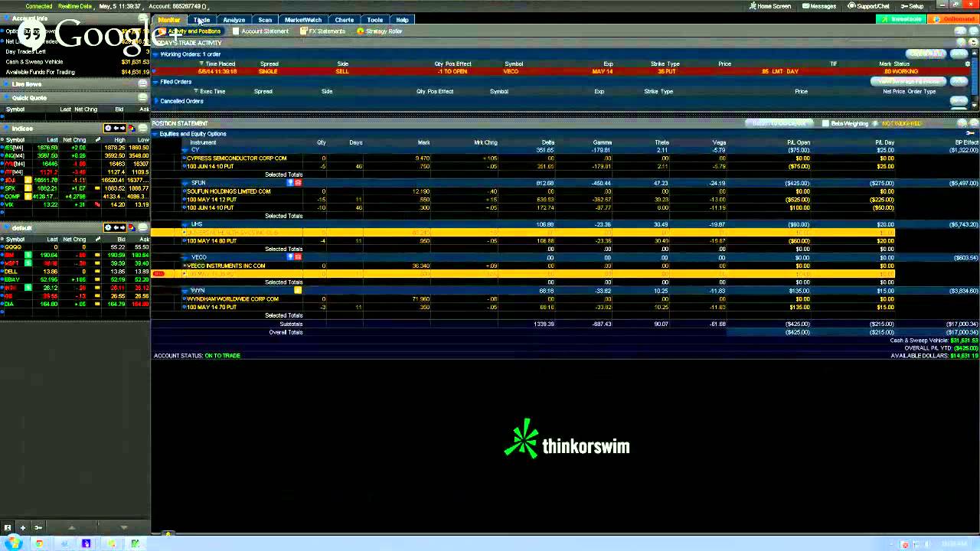Screen dimensions: 980x551
Task: Open the Account Info gadget menu
Action: point(142,18)
